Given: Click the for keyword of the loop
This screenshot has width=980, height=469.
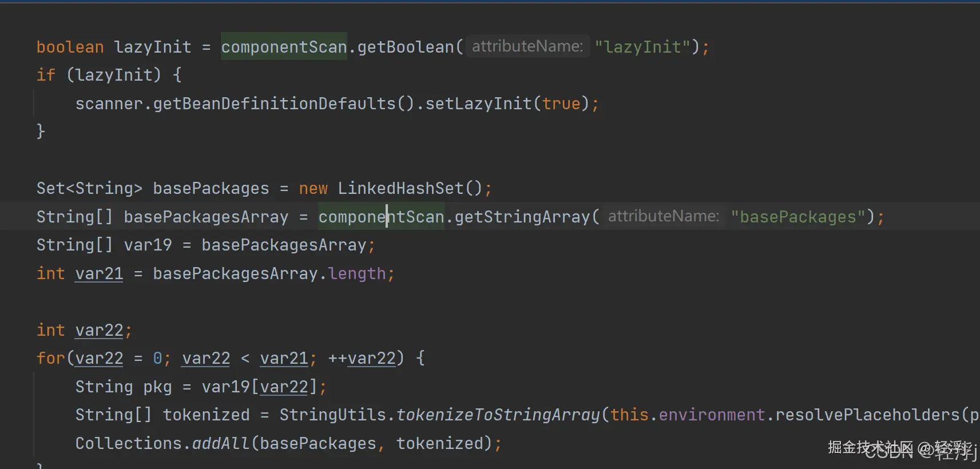Looking at the screenshot, I should coord(51,358).
